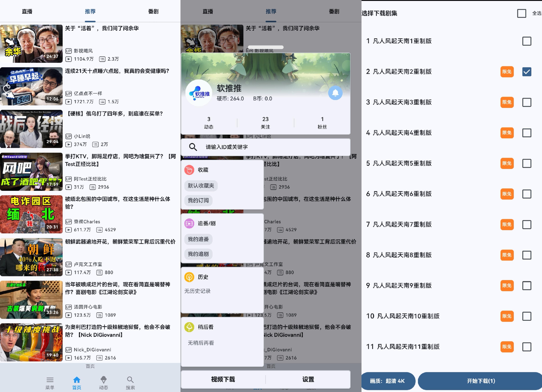Click comment icon next to 2.3万
The width and height of the screenshot is (542, 392).
pos(102,59)
